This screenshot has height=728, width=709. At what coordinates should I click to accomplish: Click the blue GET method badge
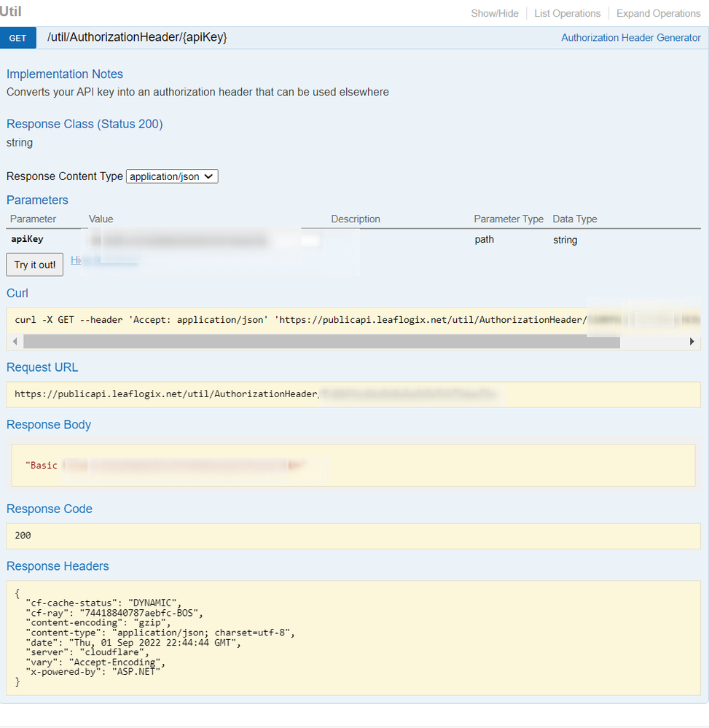tap(17, 38)
